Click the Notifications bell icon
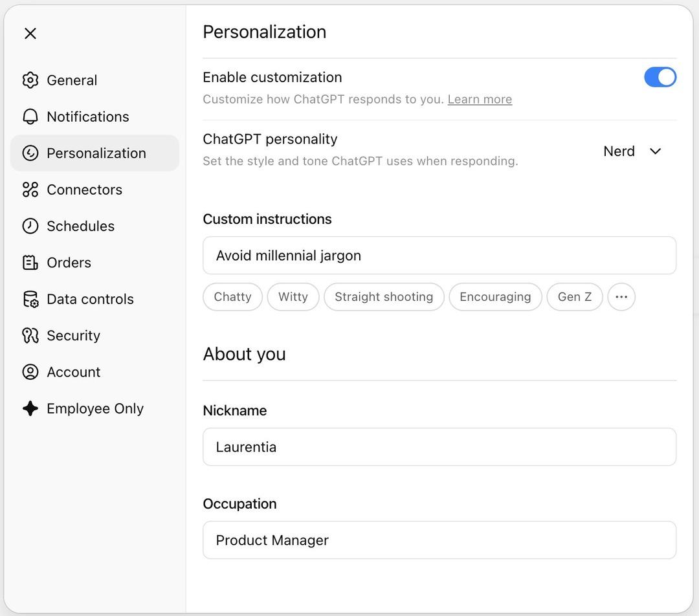This screenshot has height=616, width=699. point(30,116)
